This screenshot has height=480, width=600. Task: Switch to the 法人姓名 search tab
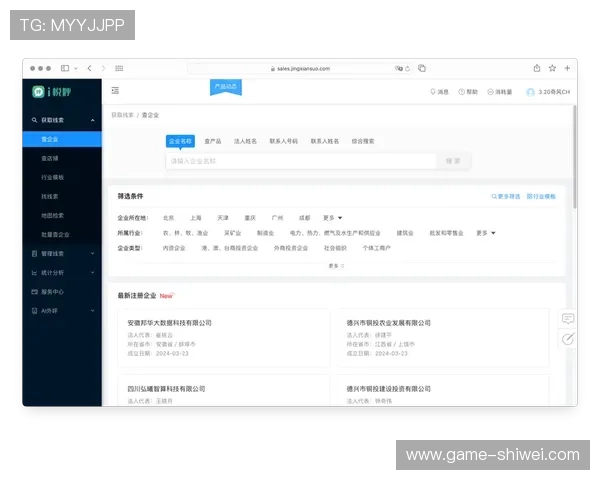tap(245, 141)
